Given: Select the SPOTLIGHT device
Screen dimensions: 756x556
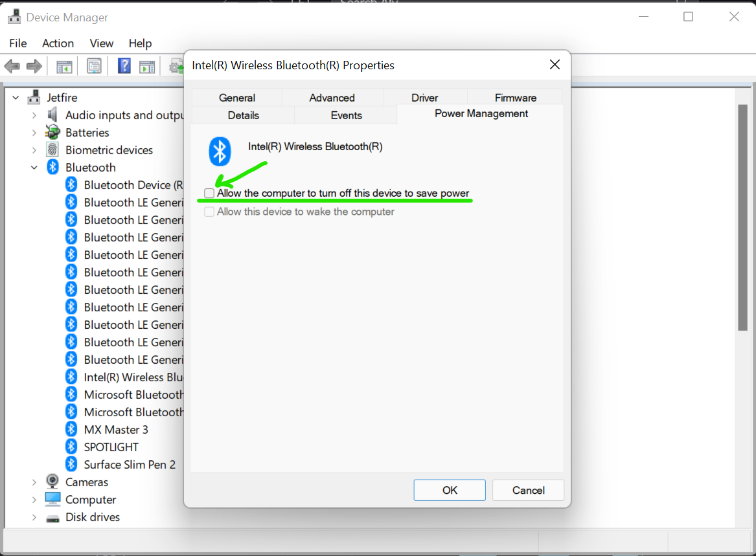Looking at the screenshot, I should coord(111,447).
